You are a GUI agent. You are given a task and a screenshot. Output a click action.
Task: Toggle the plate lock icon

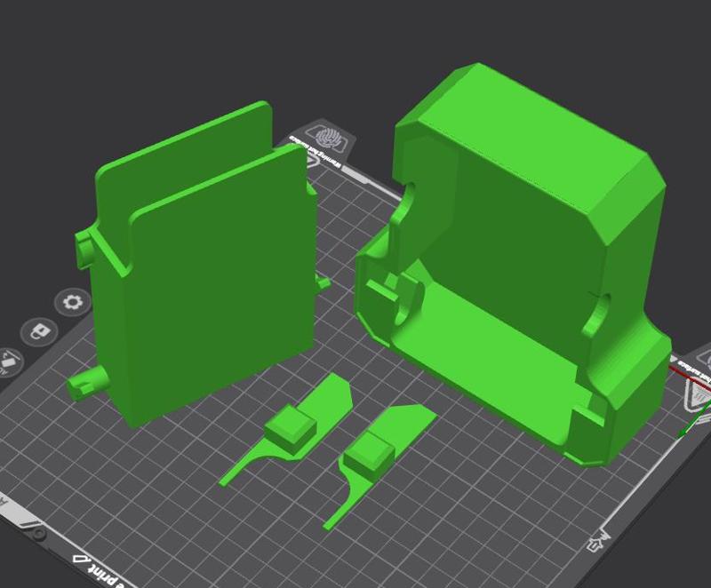[x=39, y=331]
